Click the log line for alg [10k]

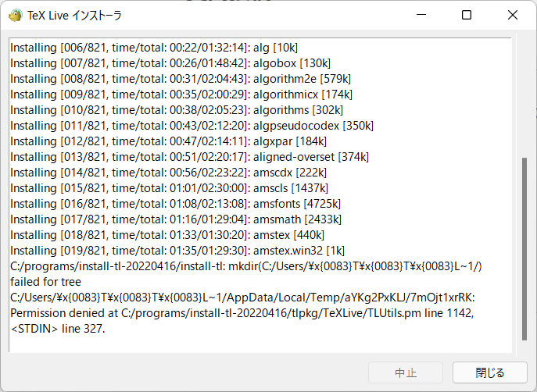click(x=154, y=48)
